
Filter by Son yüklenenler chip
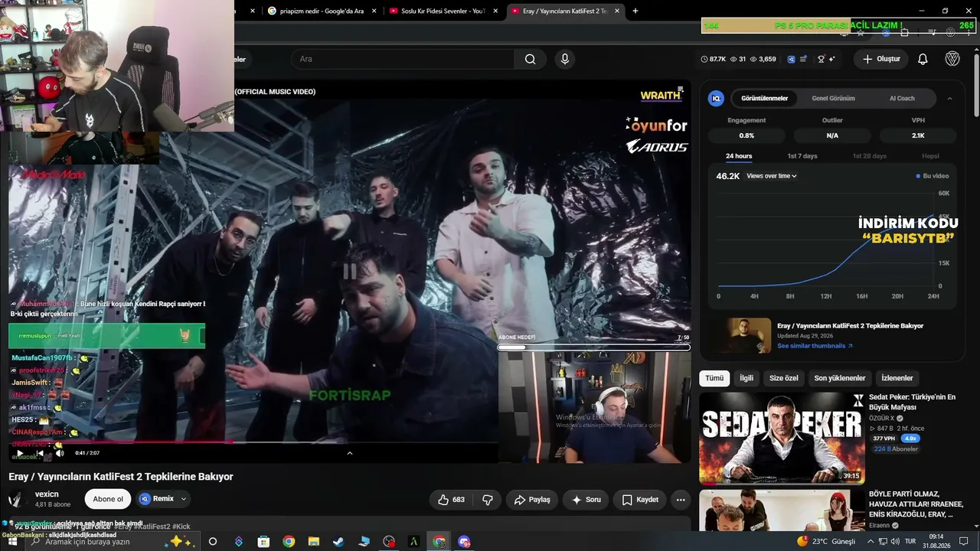click(840, 378)
